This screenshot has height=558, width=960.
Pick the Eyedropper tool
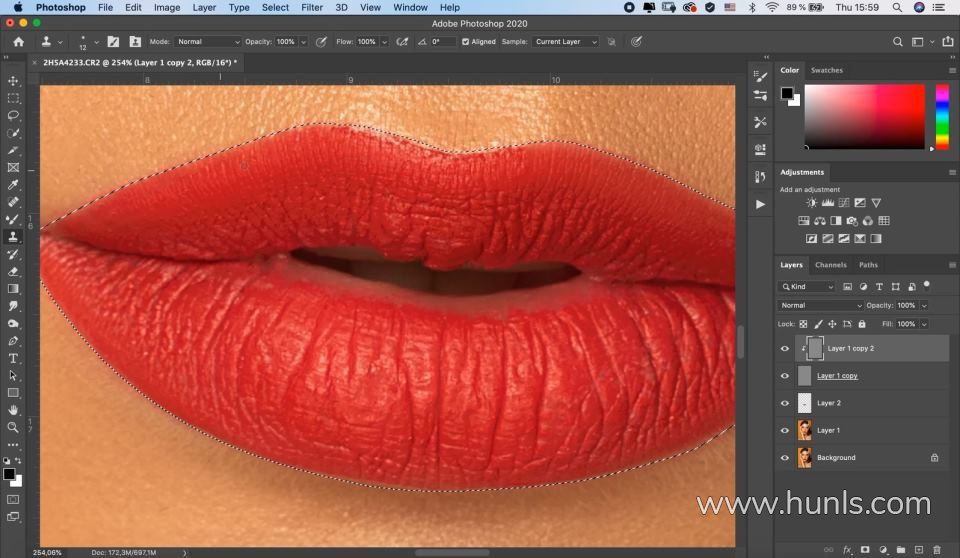(13, 185)
